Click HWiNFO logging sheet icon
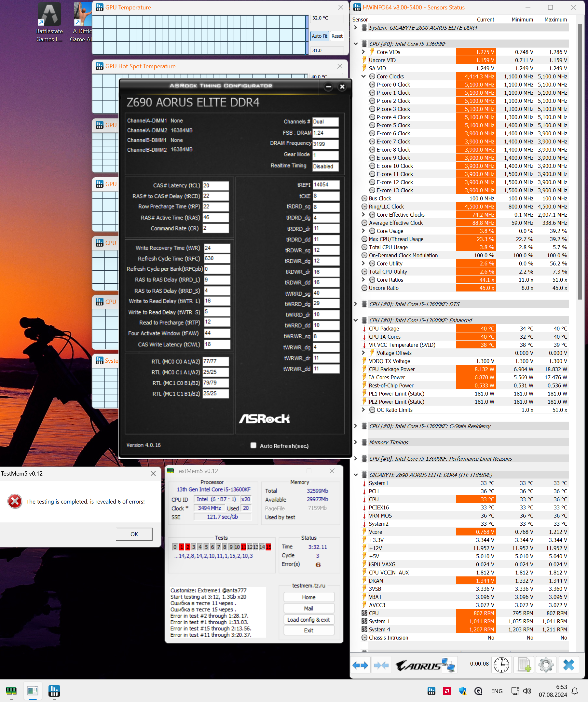Viewport: 588px width, 702px height. (524, 665)
